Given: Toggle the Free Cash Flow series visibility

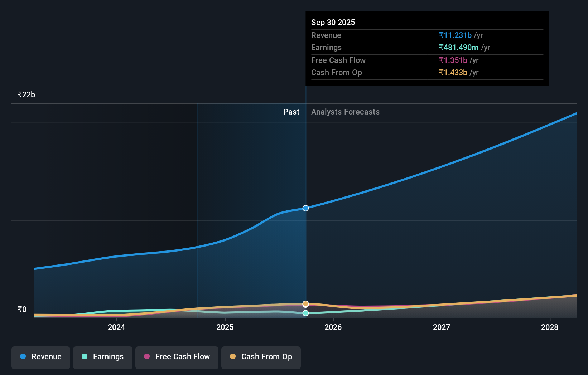Looking at the screenshot, I should (x=177, y=357).
